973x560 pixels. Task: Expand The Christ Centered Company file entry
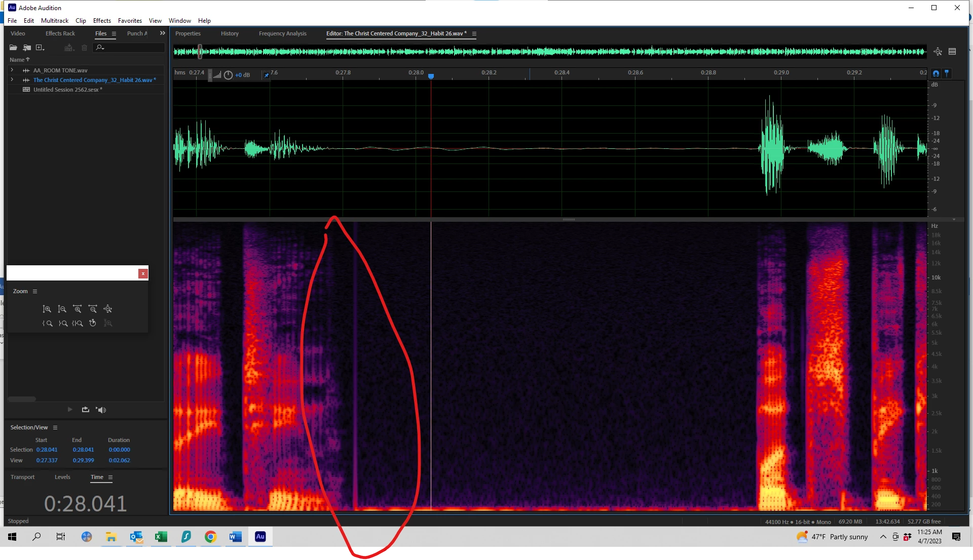pos(12,80)
